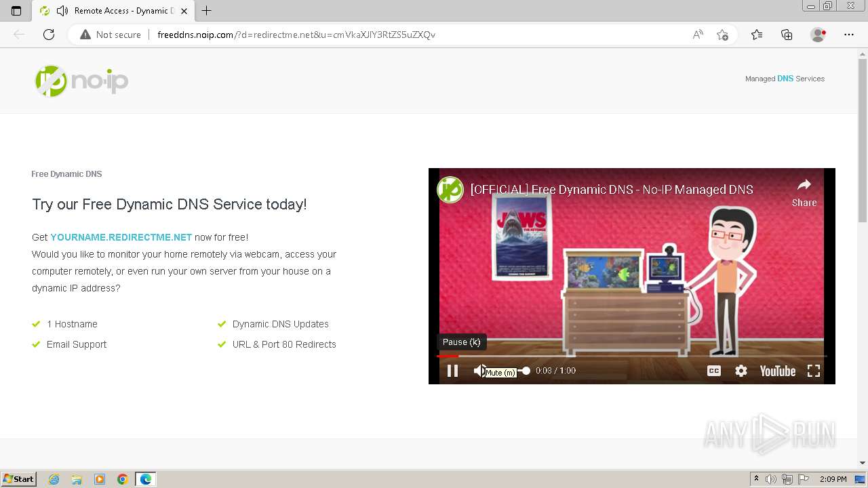868x488 pixels.
Task: Share the video using Share button
Action: [x=804, y=192]
